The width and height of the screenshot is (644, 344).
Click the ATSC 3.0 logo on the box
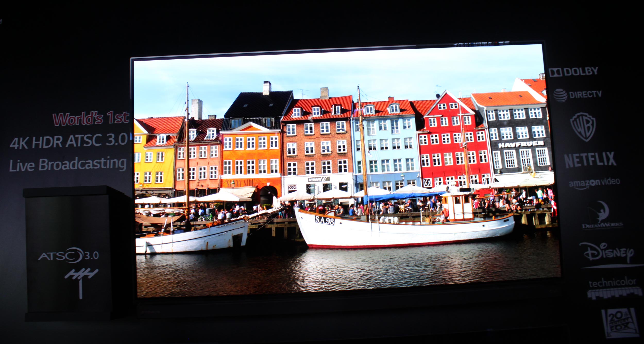(69, 255)
